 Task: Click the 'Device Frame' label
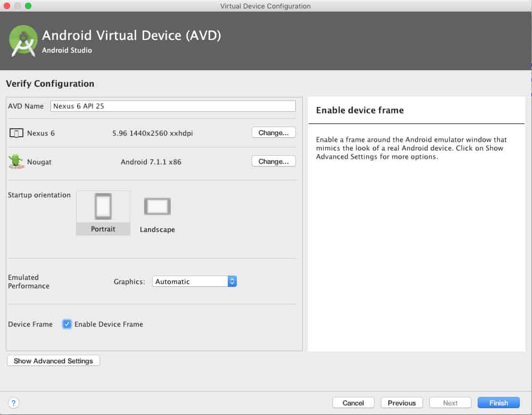(30, 324)
